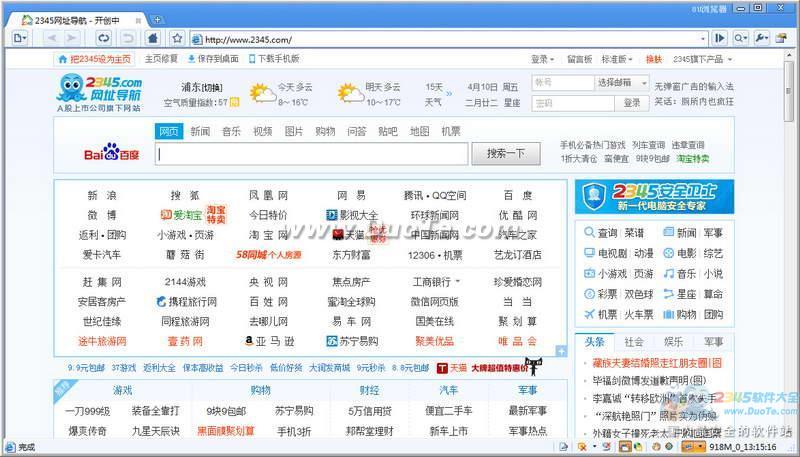Click the 登录 login button beside password
Screen dimensions: 800x457
click(x=632, y=103)
